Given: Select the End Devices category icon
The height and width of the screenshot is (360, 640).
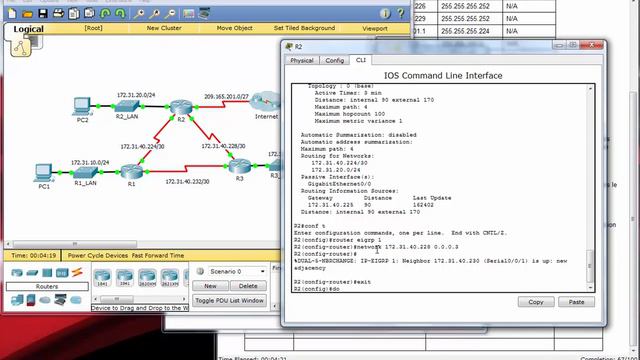Looking at the screenshot, I should coord(17,300).
